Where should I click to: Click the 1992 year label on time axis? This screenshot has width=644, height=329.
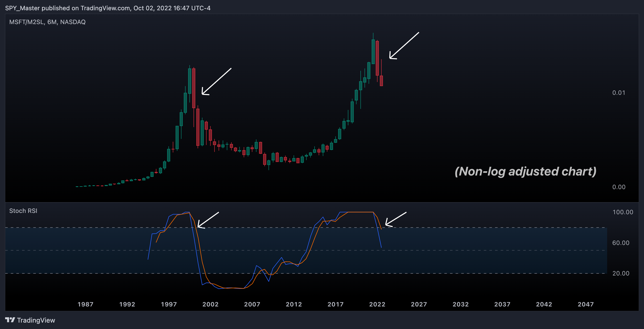[127, 304]
